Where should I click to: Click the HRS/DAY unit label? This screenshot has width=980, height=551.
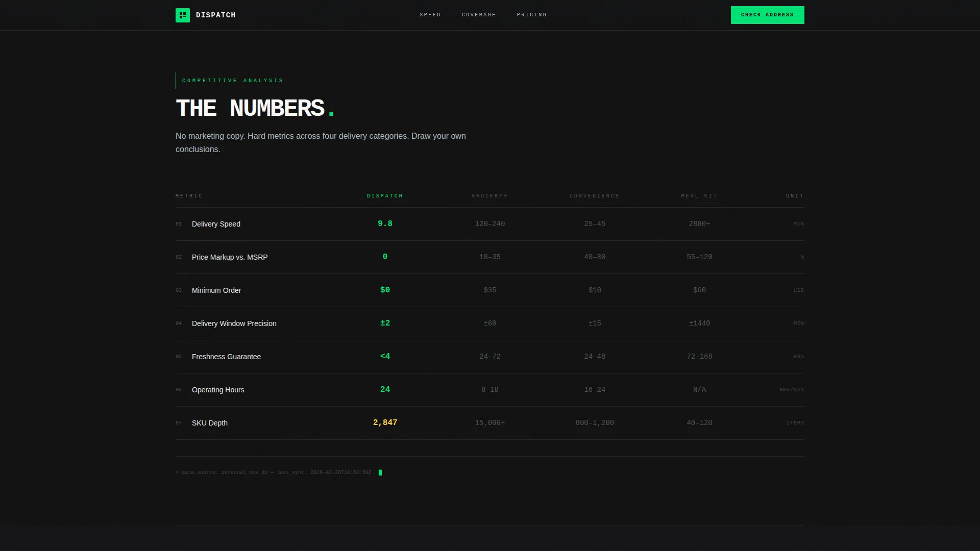[x=792, y=390]
